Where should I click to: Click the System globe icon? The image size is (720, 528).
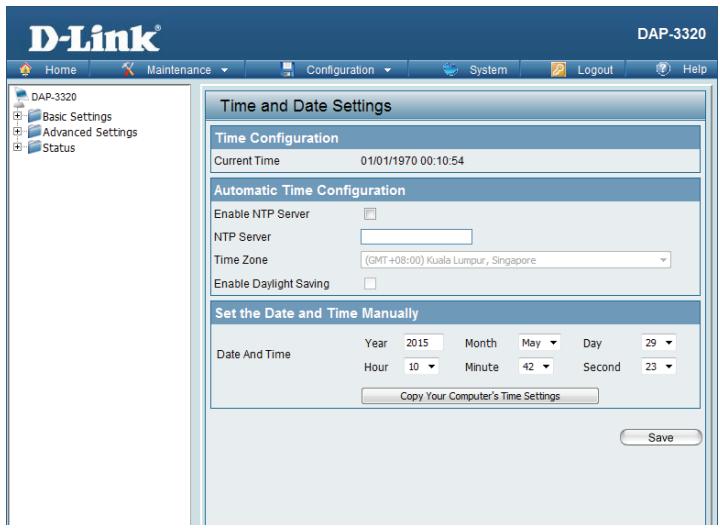click(x=450, y=69)
